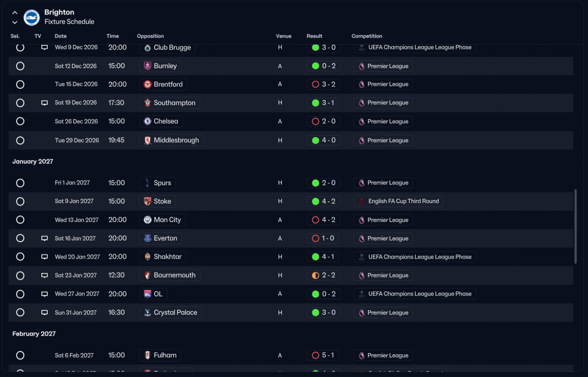Click the down chevron beside Brighton
This screenshot has height=377, width=588.
pyautogui.click(x=15, y=22)
